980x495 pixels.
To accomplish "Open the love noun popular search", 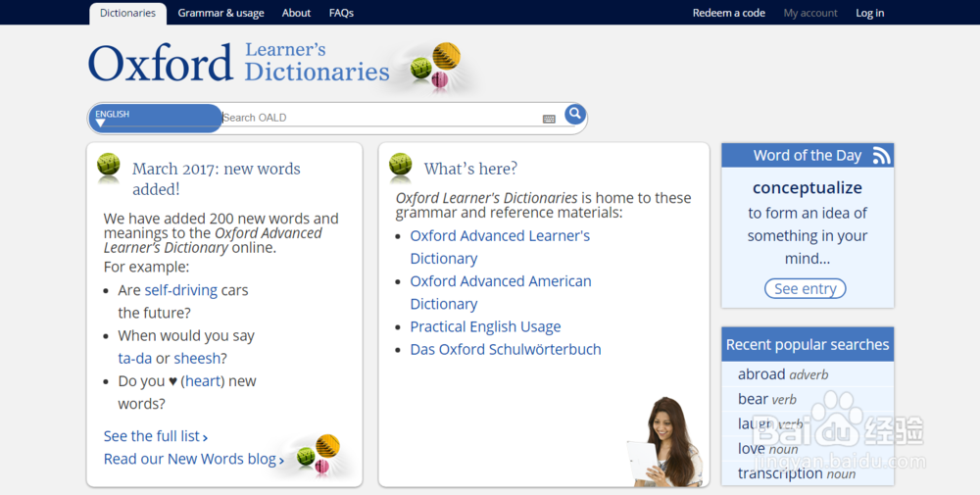I will click(767, 449).
